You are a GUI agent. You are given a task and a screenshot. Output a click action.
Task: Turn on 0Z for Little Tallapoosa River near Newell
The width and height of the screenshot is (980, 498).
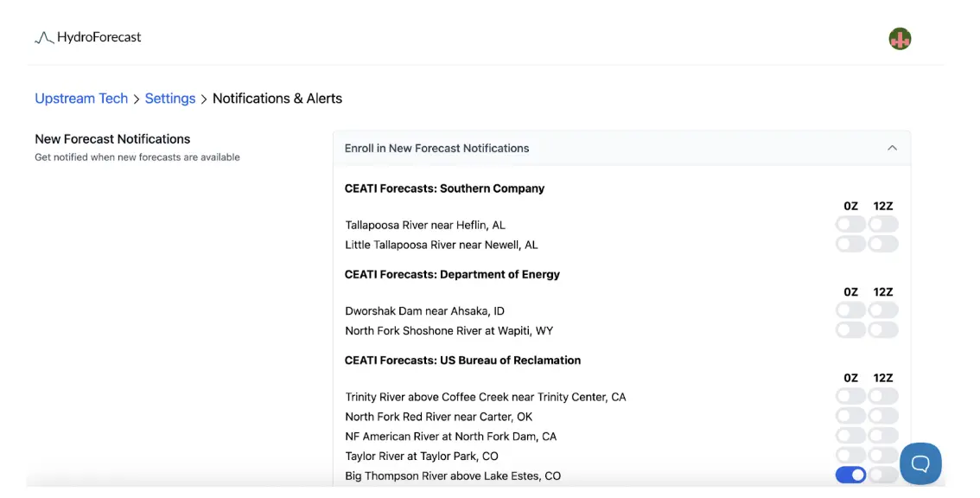tap(850, 244)
